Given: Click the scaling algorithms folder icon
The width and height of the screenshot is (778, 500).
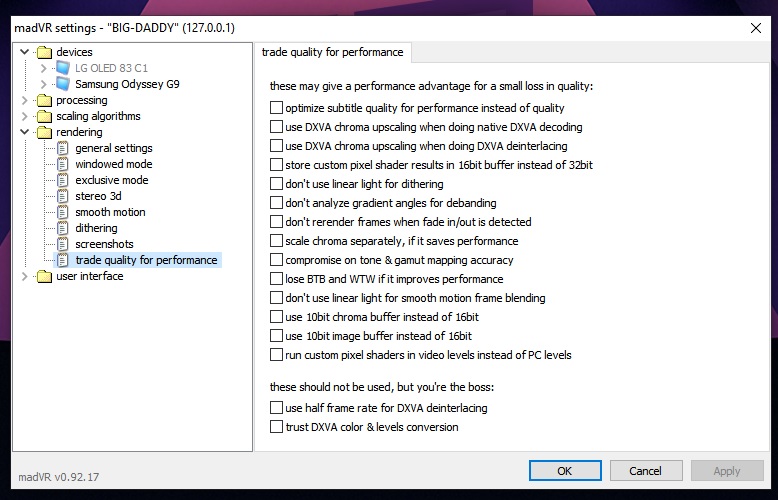Looking at the screenshot, I should (44, 116).
